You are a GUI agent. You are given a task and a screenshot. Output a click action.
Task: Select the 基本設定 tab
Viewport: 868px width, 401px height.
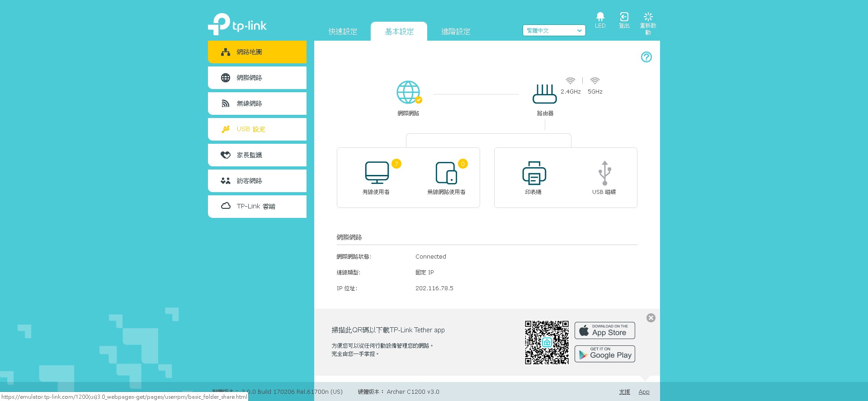coord(399,32)
